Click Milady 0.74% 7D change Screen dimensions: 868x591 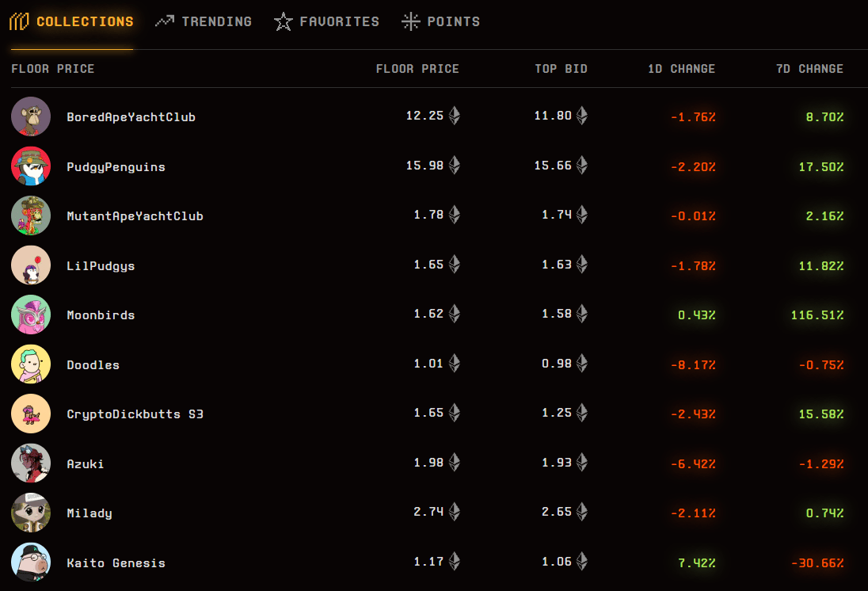824,513
